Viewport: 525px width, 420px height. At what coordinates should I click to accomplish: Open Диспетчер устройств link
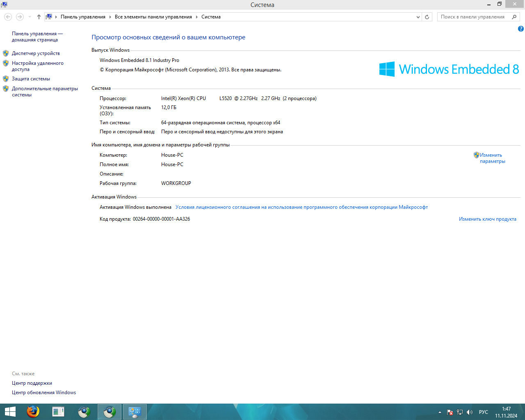pyautogui.click(x=36, y=53)
